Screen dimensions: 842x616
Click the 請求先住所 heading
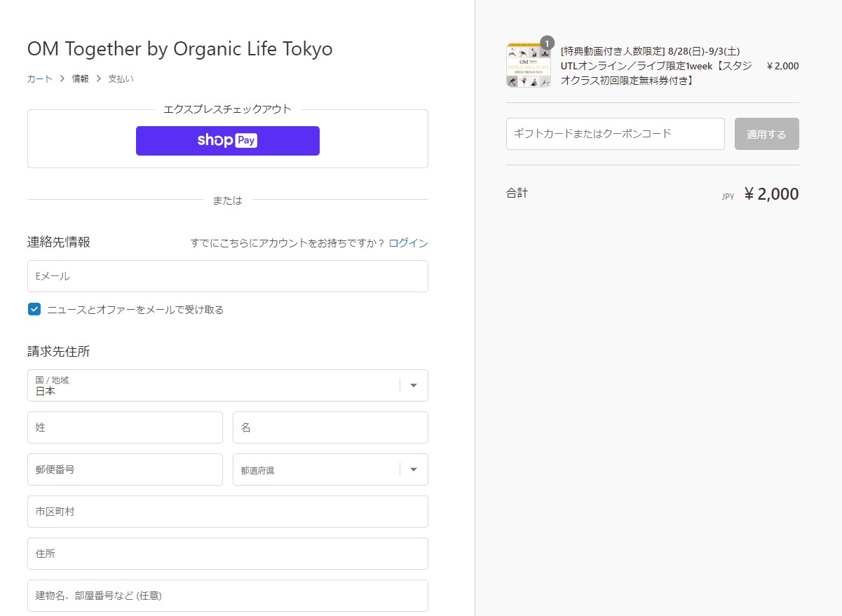pos(59,352)
